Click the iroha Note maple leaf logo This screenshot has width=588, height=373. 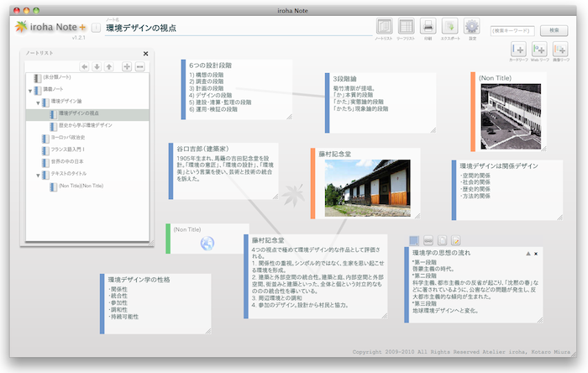(x=21, y=26)
